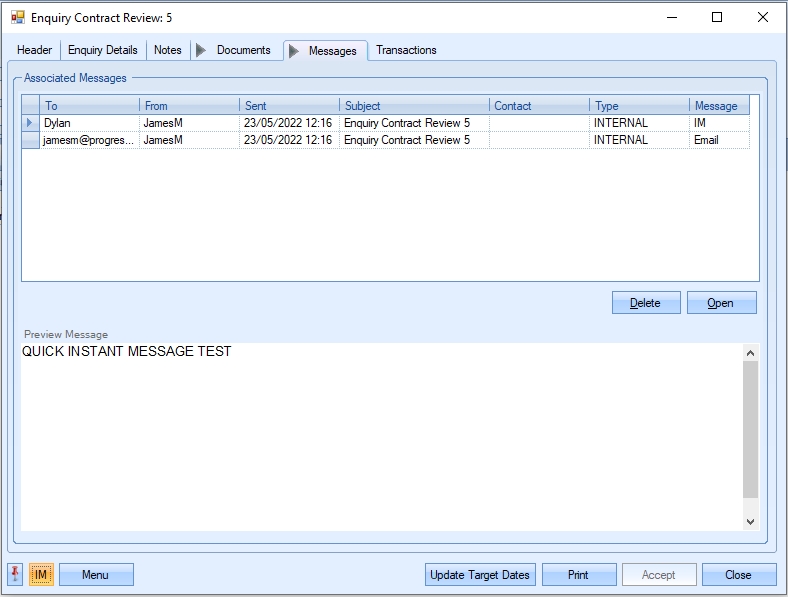Click the Contact column header

[539, 106]
